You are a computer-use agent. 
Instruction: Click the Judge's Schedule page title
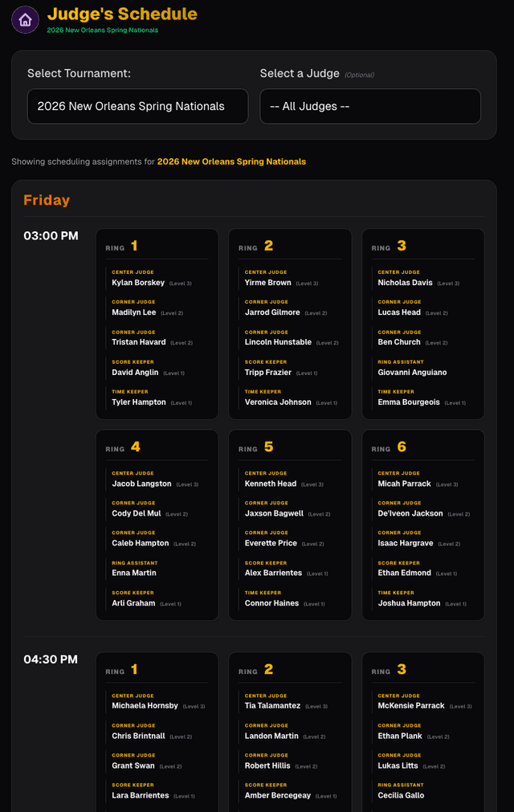tap(122, 14)
